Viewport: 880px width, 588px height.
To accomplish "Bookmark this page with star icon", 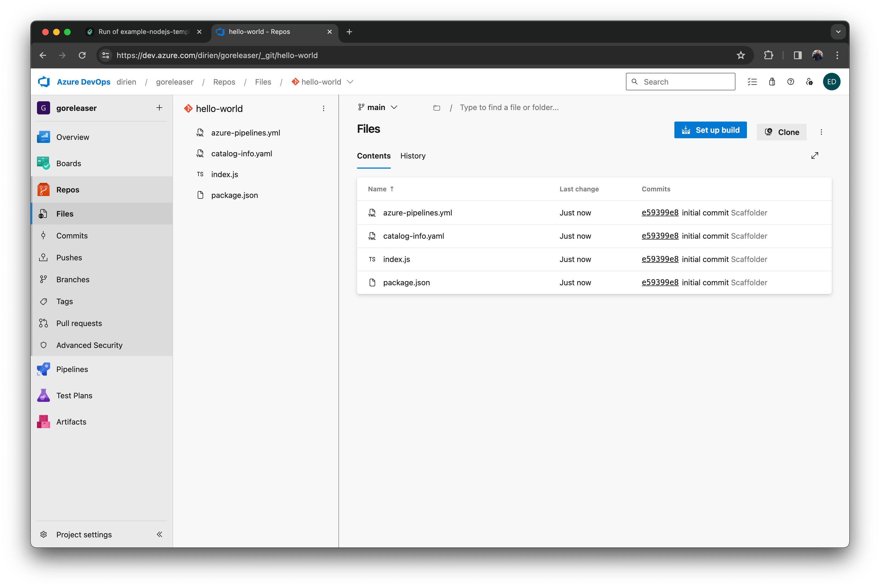I will 740,56.
